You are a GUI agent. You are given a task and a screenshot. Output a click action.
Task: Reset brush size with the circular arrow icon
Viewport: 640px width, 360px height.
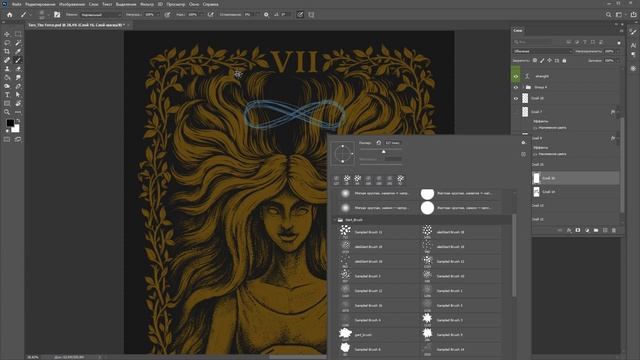pyautogui.click(x=378, y=143)
